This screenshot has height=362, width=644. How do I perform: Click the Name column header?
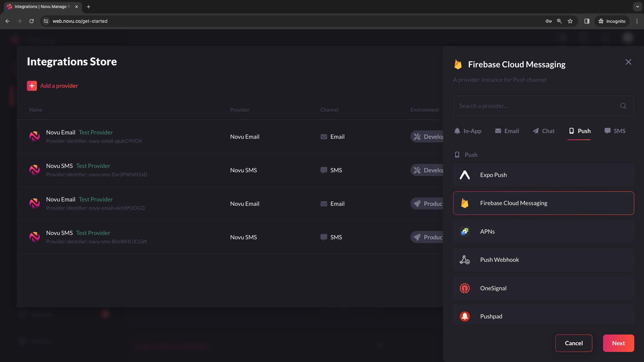(x=36, y=110)
